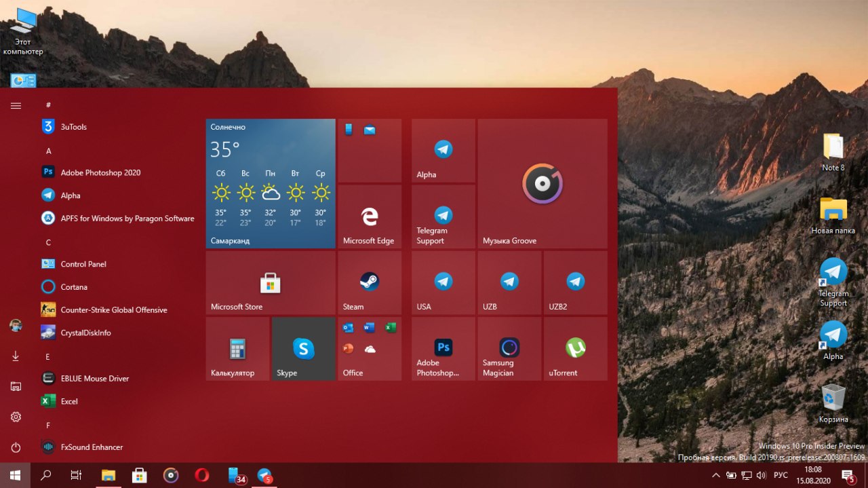Launch the uTorrent tile
Viewport: 868px width, 488px height.
576,349
